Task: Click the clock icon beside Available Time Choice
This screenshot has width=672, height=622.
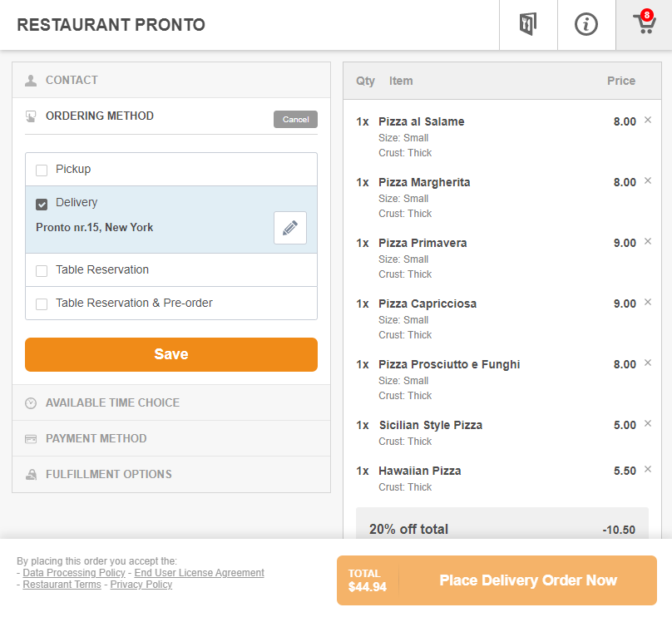Action: pos(31,403)
